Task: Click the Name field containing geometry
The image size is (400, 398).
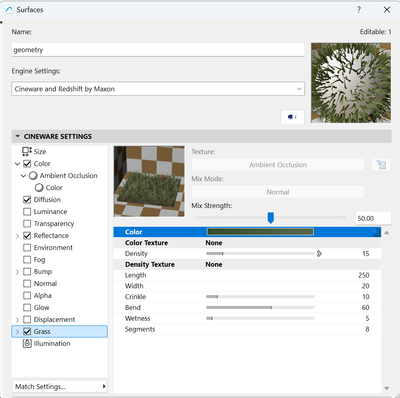Action: (x=158, y=50)
